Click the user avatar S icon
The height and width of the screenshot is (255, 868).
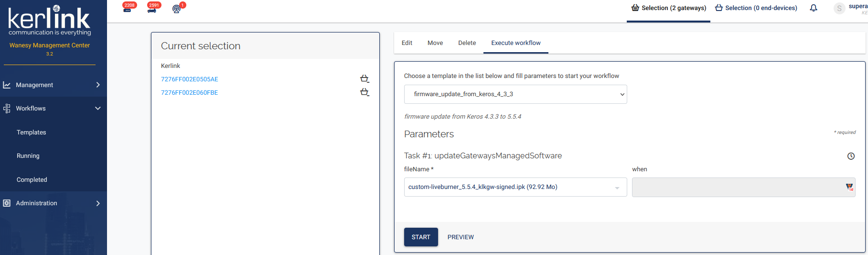click(839, 8)
